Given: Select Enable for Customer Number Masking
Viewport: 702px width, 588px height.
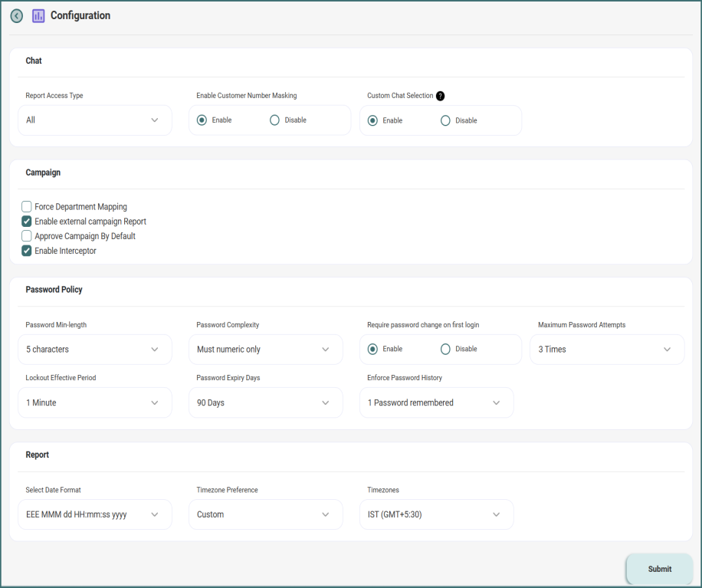Looking at the screenshot, I should pos(202,120).
